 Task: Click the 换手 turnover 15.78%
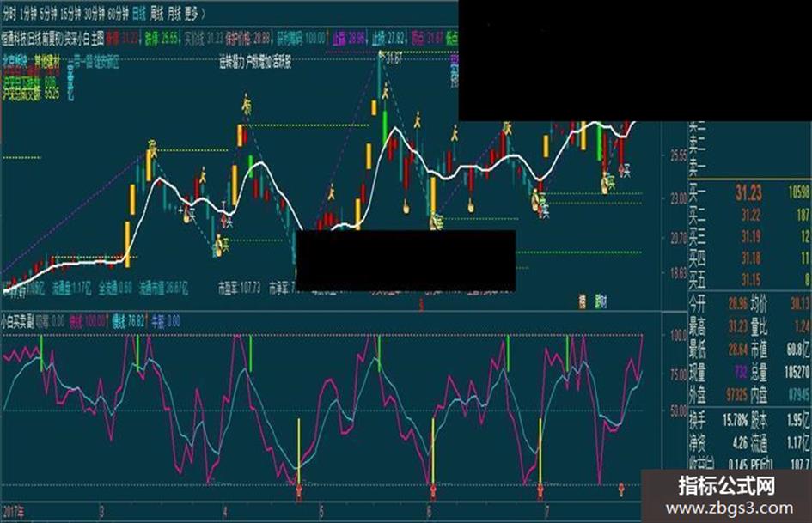pos(736,419)
